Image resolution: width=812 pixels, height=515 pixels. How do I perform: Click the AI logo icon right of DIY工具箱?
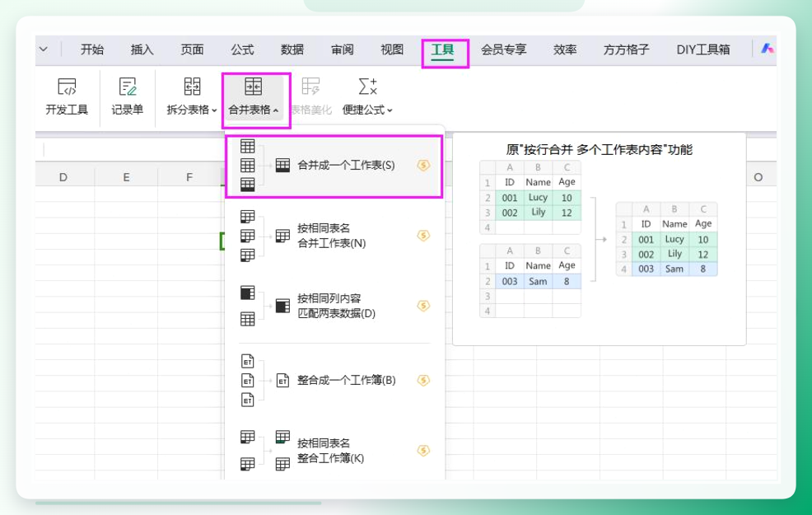767,49
